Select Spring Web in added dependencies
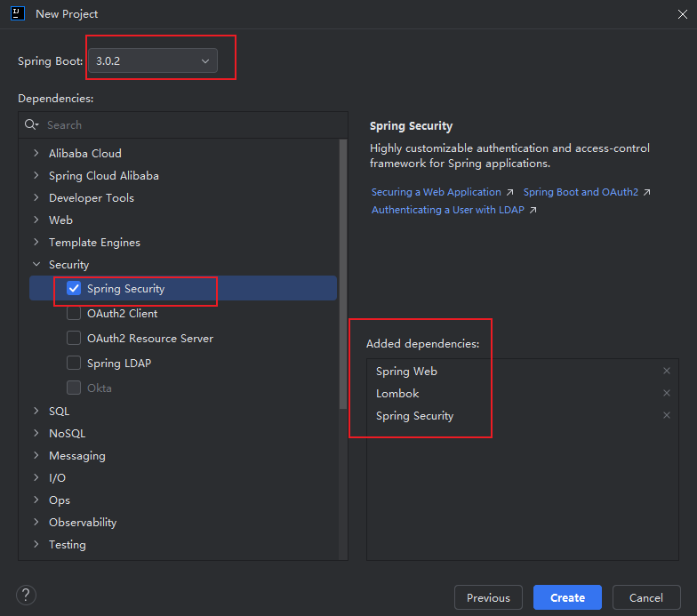This screenshot has width=697, height=616. [x=406, y=372]
